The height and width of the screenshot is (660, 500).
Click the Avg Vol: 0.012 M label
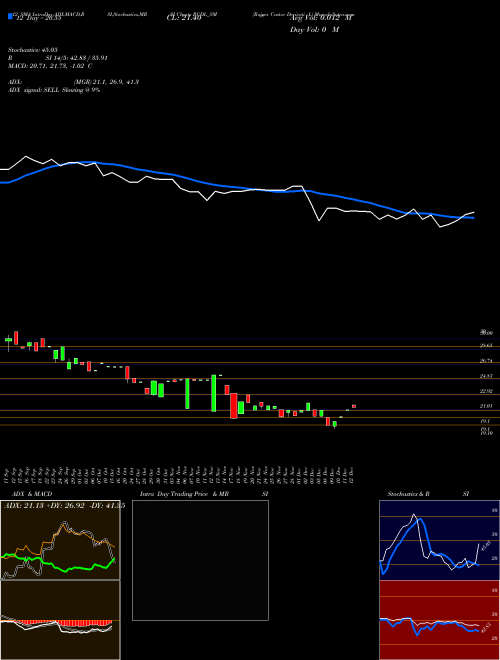click(x=321, y=18)
